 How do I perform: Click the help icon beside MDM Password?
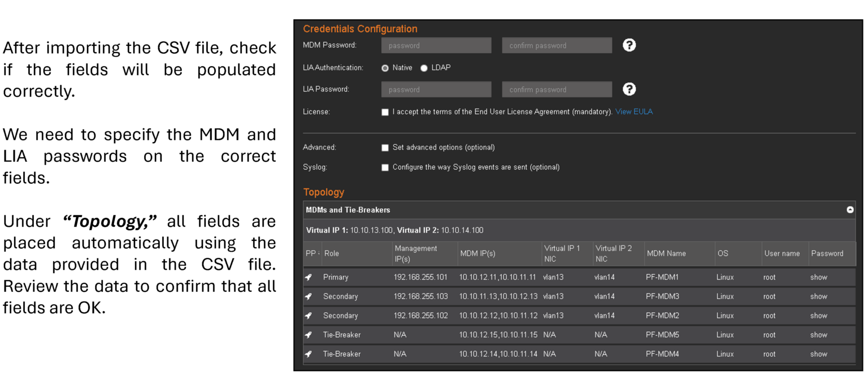629,45
